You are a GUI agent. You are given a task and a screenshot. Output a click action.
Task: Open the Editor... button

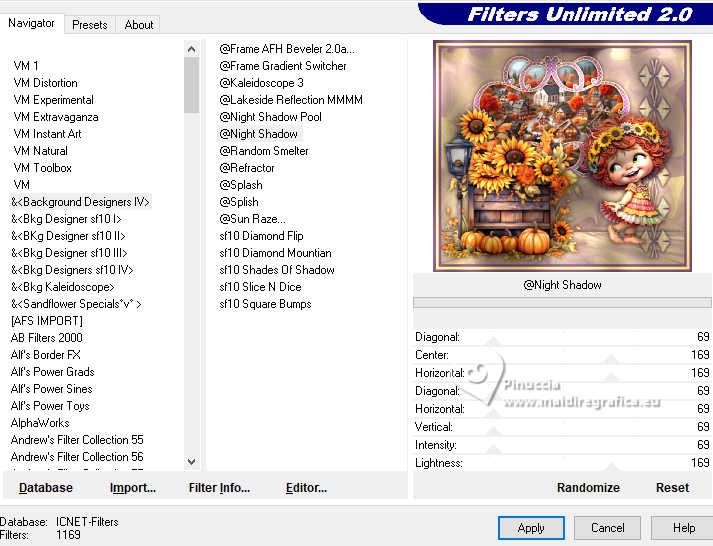pos(306,488)
